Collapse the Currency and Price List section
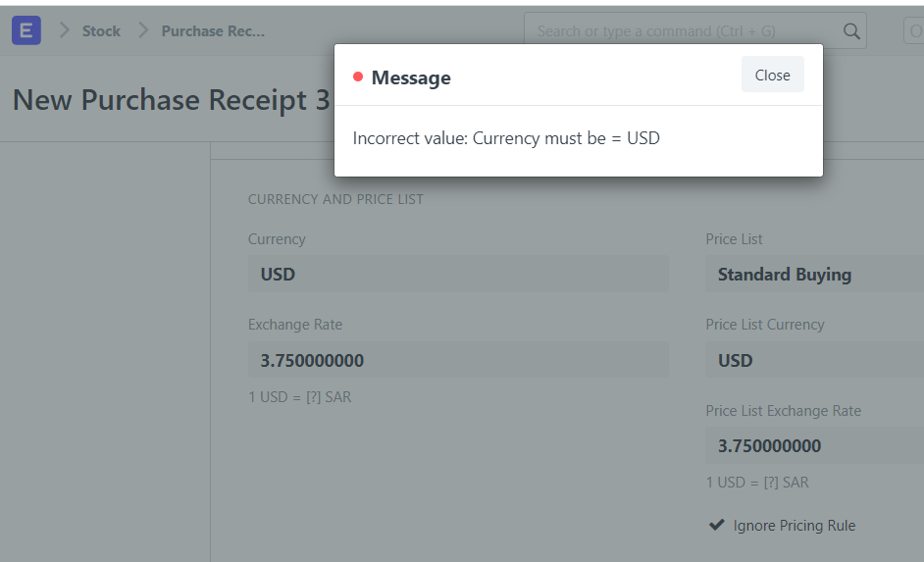The image size is (924, 562). coord(335,199)
